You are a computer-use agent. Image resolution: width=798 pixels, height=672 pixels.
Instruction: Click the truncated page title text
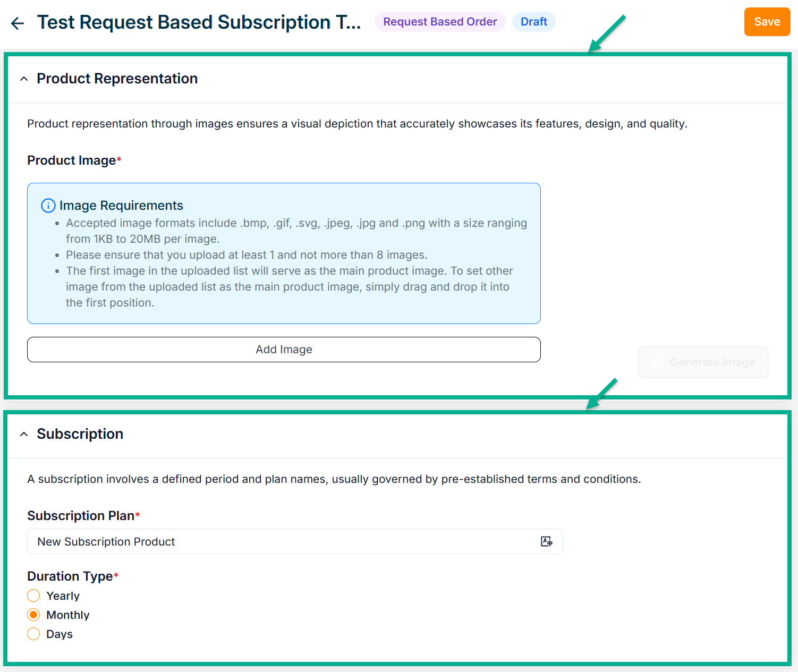(199, 22)
